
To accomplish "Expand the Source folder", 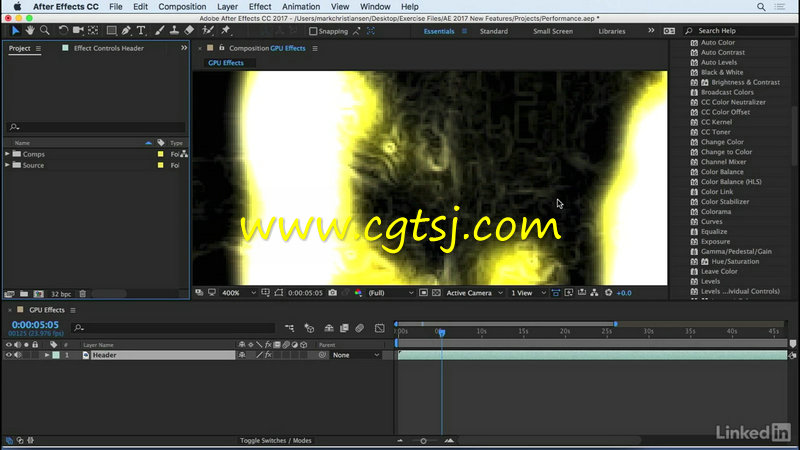I will (7, 165).
